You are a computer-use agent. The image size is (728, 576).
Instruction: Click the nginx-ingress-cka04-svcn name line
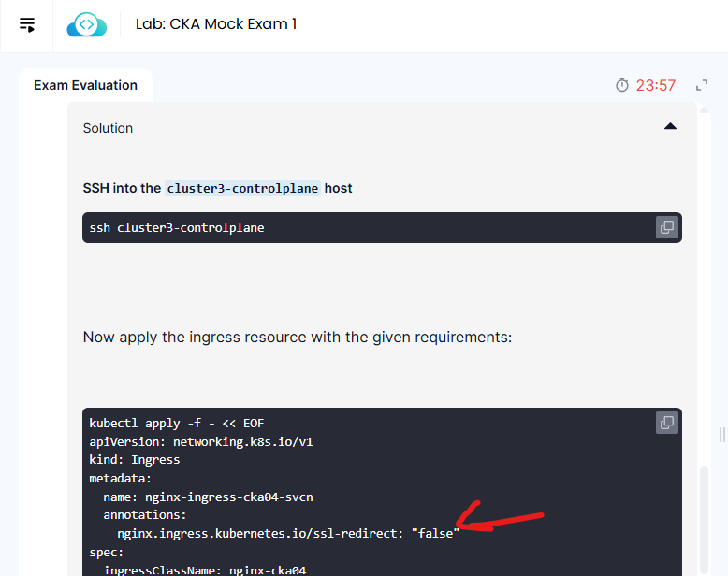click(194, 497)
